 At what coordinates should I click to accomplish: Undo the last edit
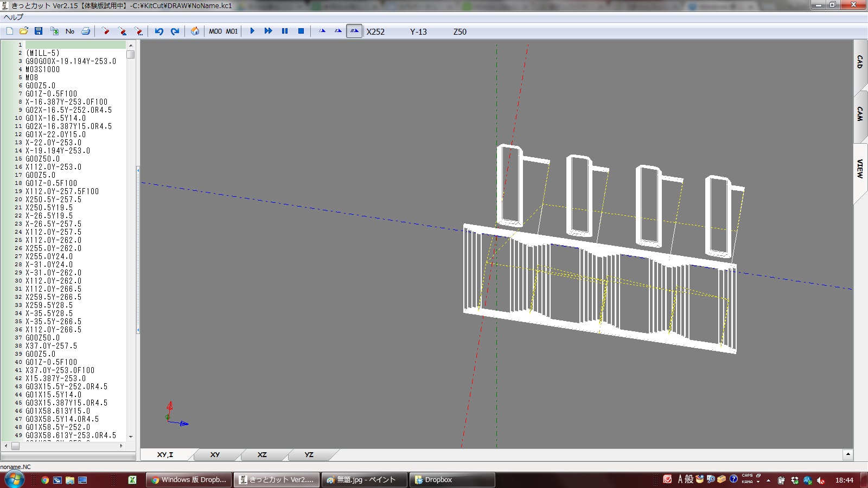tap(159, 31)
